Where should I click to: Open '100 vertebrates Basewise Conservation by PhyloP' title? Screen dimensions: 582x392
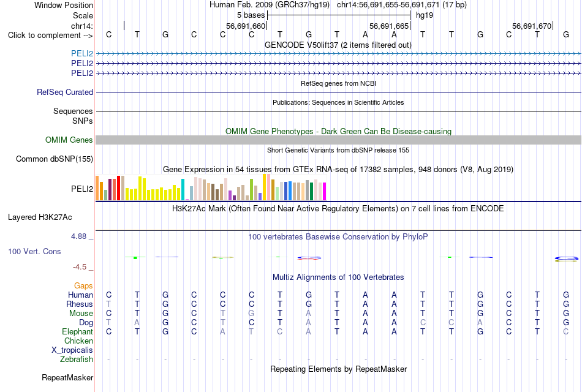(338, 237)
